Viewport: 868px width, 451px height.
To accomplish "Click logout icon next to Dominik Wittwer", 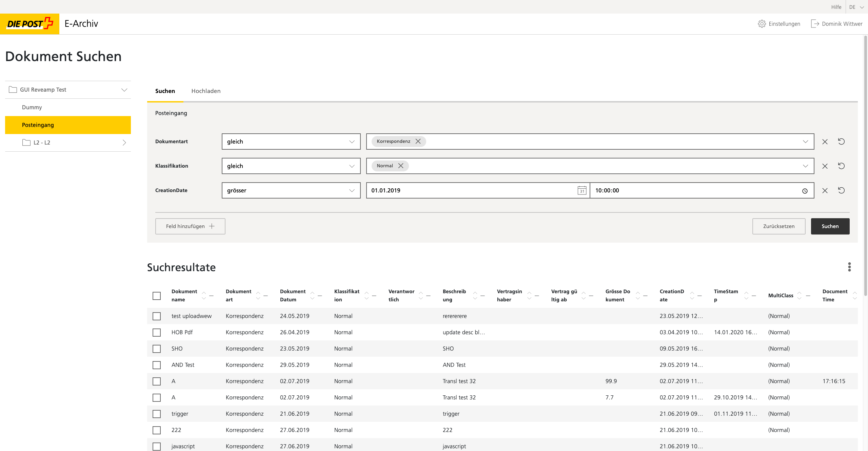I will [815, 24].
